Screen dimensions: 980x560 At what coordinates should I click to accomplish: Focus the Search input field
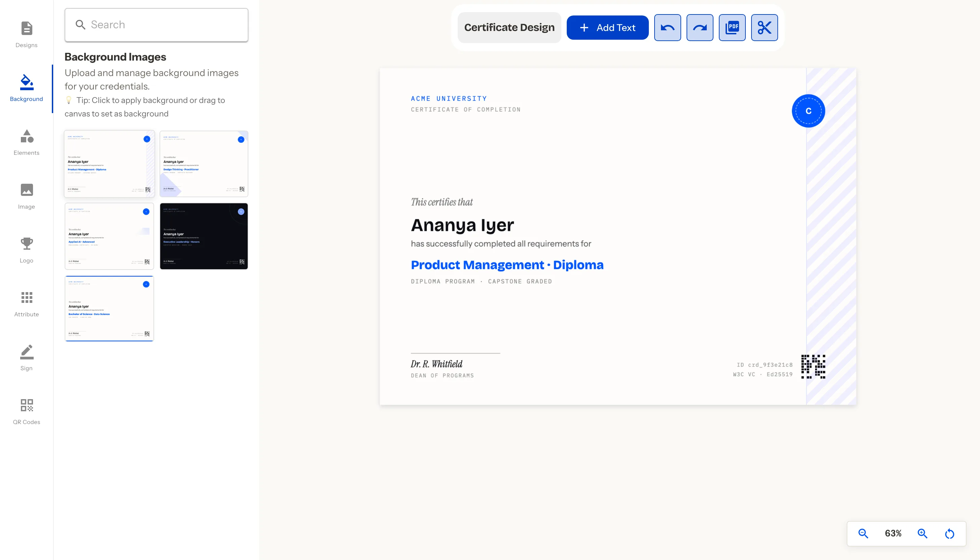point(156,25)
